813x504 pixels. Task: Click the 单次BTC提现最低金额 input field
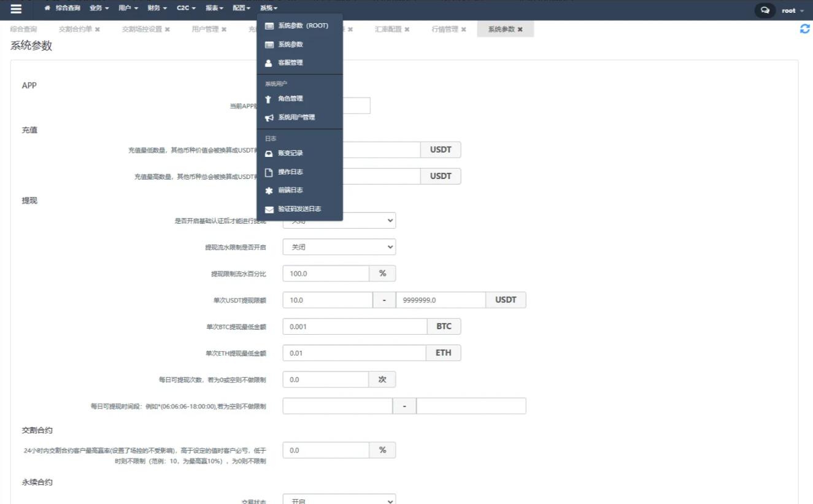point(355,327)
